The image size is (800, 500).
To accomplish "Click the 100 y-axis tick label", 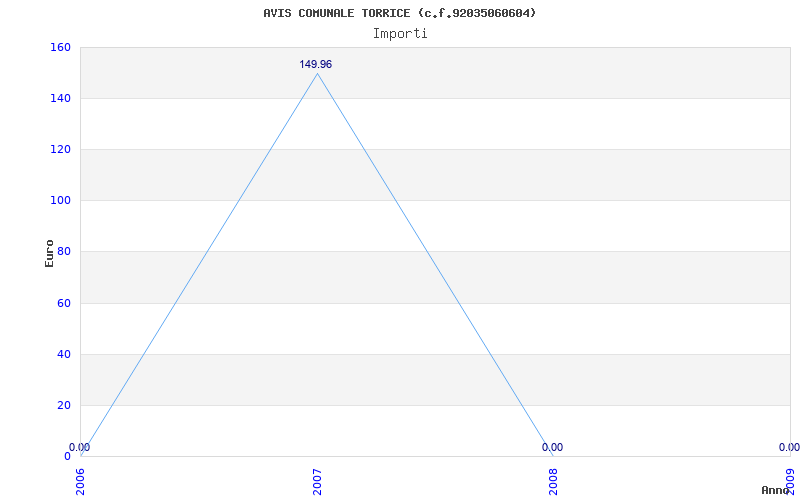I will coord(60,201).
